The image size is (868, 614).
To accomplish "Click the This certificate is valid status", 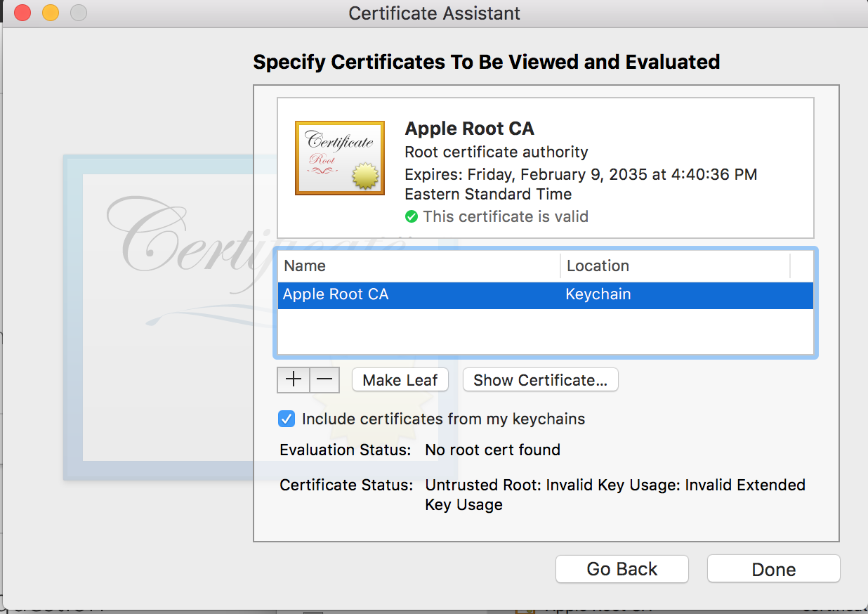I will tap(506, 217).
